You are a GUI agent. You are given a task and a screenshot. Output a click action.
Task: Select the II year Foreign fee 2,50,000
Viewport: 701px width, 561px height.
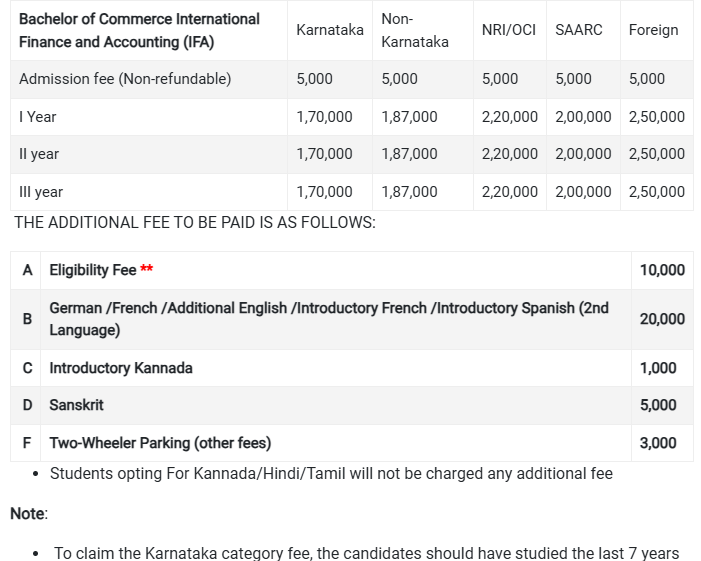(656, 154)
